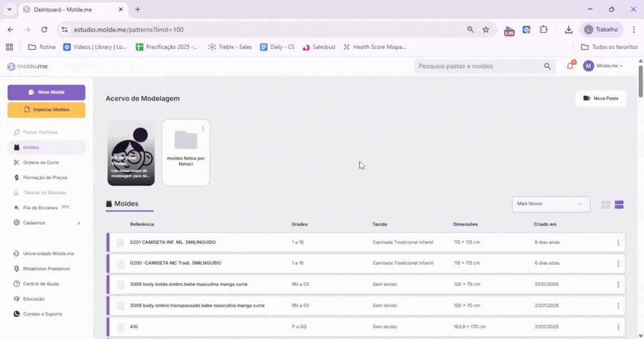Click the search magnifier icon
Viewport: 644px width, 339px height.
[x=547, y=66]
